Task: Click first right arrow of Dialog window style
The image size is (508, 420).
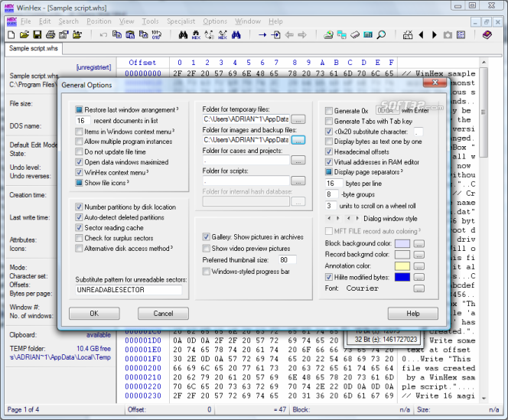Action: (337, 219)
